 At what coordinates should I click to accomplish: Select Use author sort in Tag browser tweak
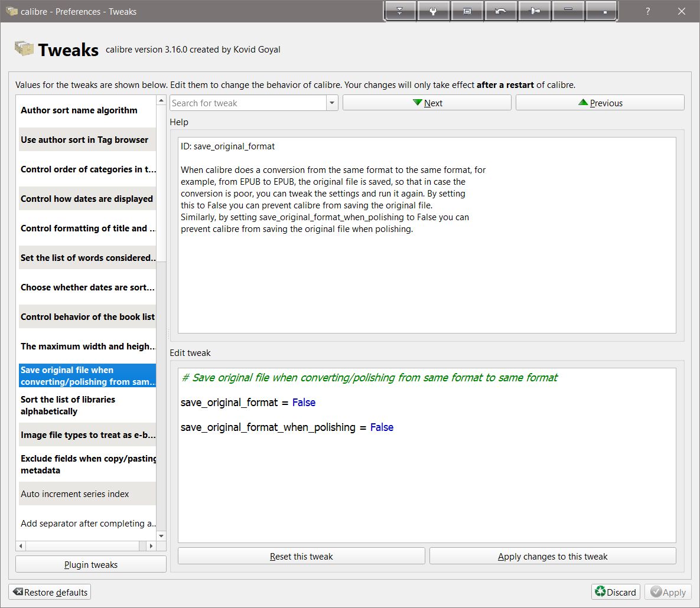click(x=87, y=140)
